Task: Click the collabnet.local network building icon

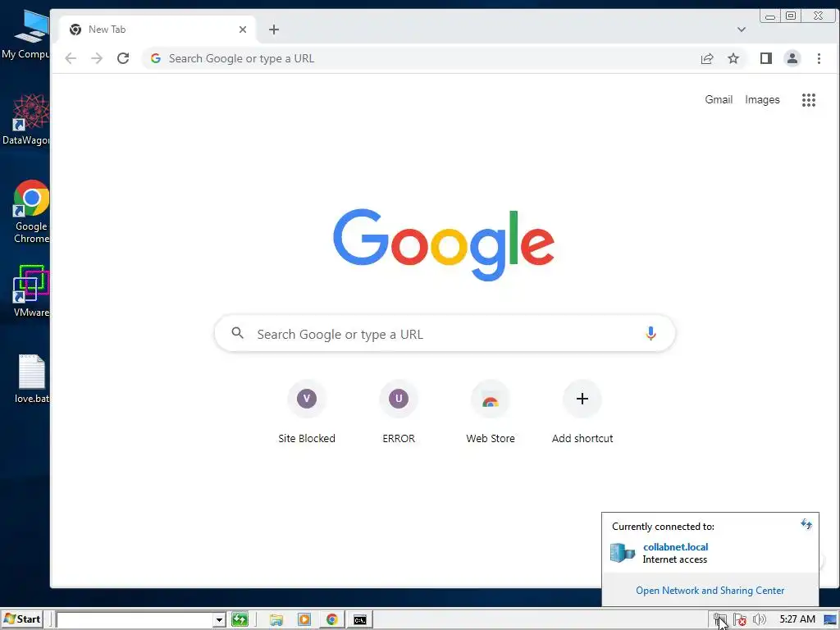Action: pos(623,552)
